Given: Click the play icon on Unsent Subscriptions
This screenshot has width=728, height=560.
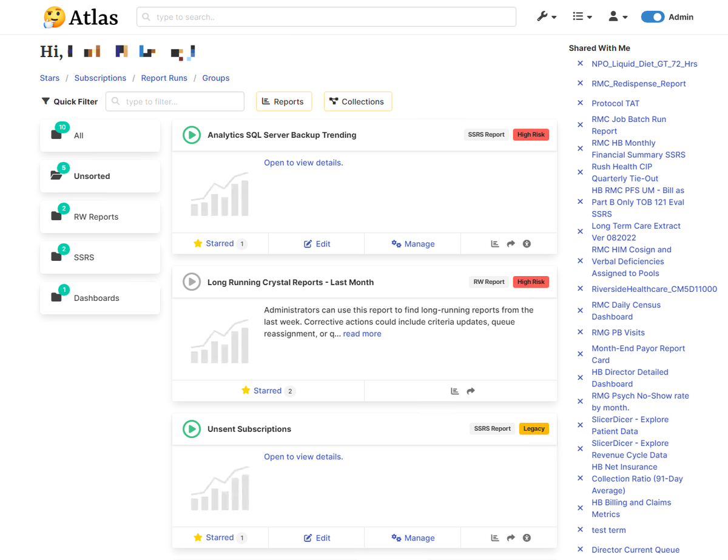Looking at the screenshot, I should pyautogui.click(x=192, y=429).
